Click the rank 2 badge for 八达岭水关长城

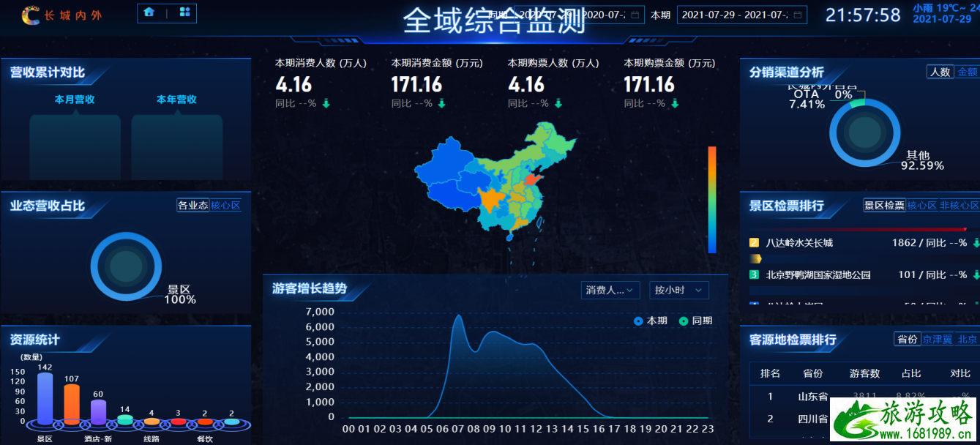pyautogui.click(x=754, y=242)
